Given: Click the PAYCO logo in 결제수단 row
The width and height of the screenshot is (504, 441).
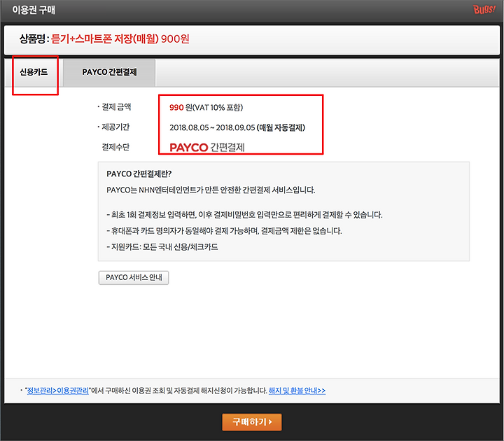Looking at the screenshot, I should pos(189,148).
